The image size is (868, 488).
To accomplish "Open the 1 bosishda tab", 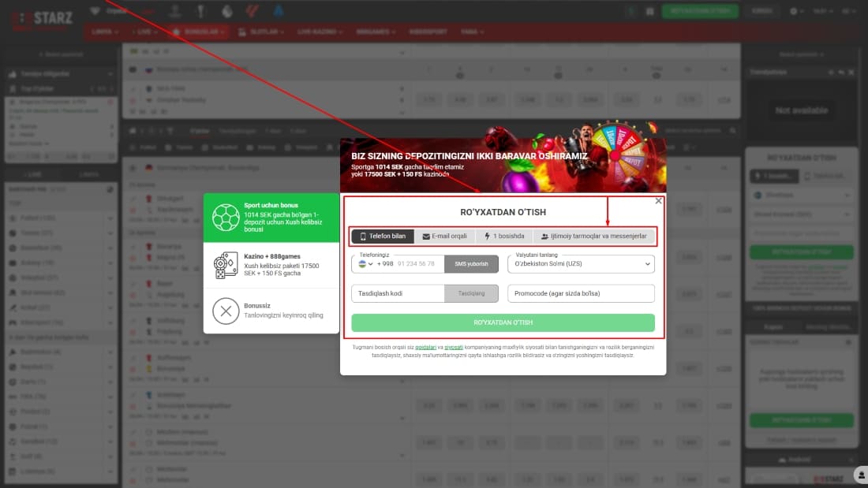I will (x=504, y=237).
